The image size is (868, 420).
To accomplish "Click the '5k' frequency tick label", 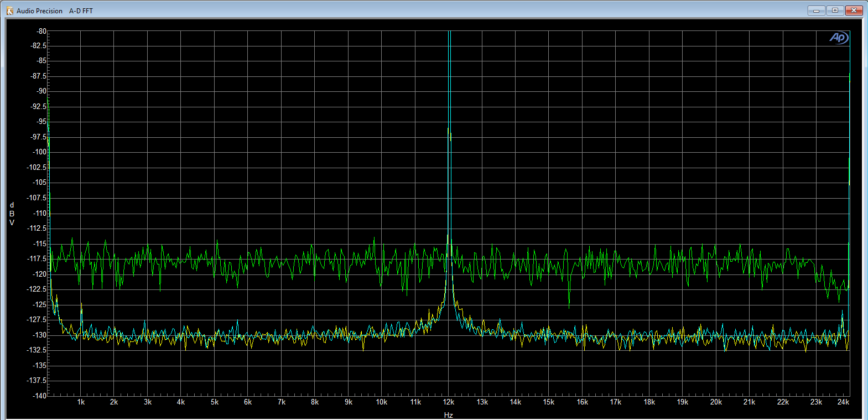I will 215,402.
